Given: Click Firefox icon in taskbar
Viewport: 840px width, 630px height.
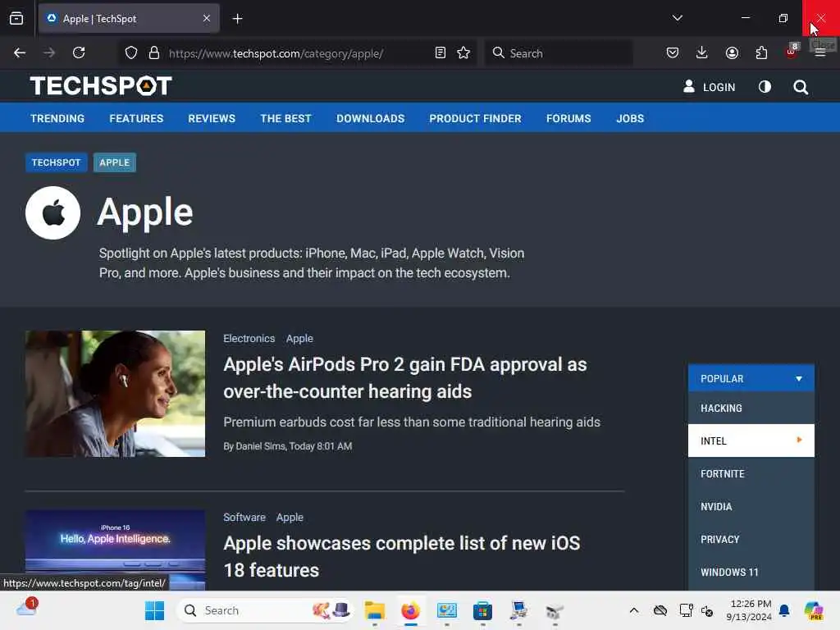Looking at the screenshot, I should coord(410,610).
